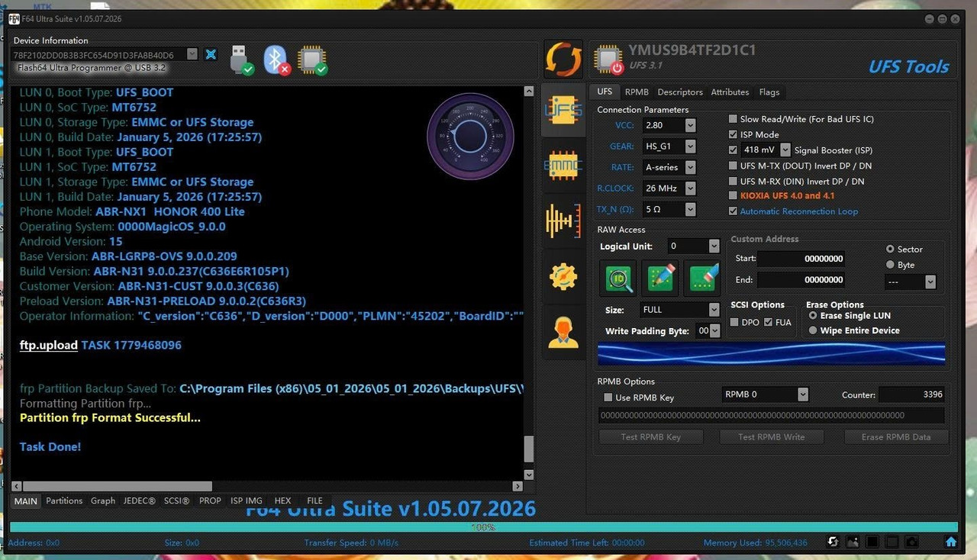Click the image icon in status bar
Image resolution: width=977 pixels, height=560 pixels.
click(x=853, y=542)
